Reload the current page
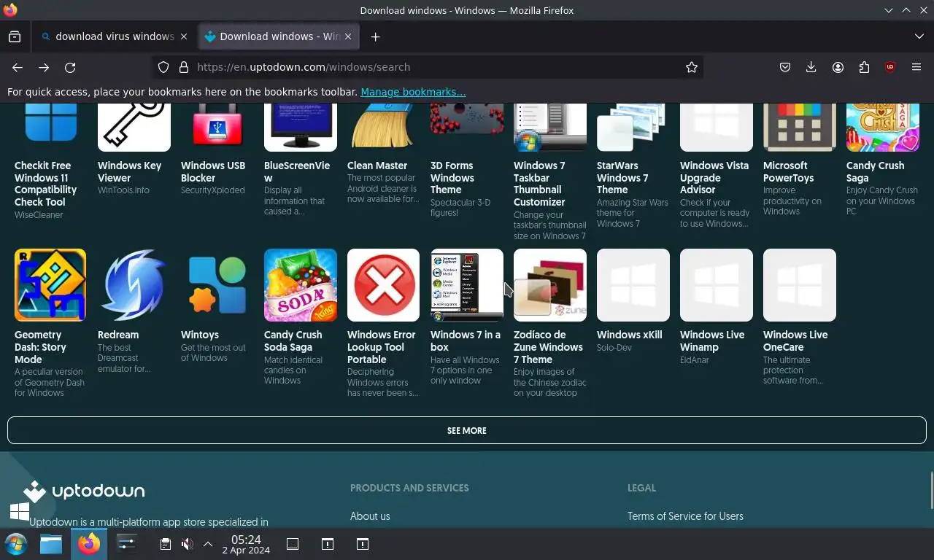 (x=70, y=67)
